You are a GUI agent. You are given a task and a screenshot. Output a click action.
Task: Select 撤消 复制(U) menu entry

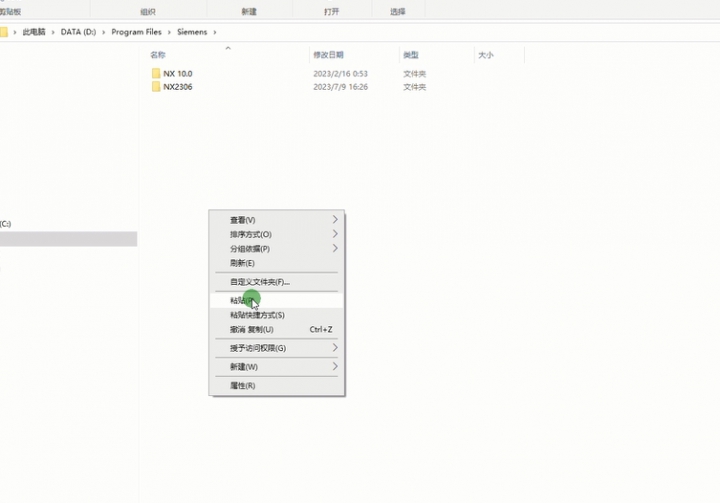[276, 329]
